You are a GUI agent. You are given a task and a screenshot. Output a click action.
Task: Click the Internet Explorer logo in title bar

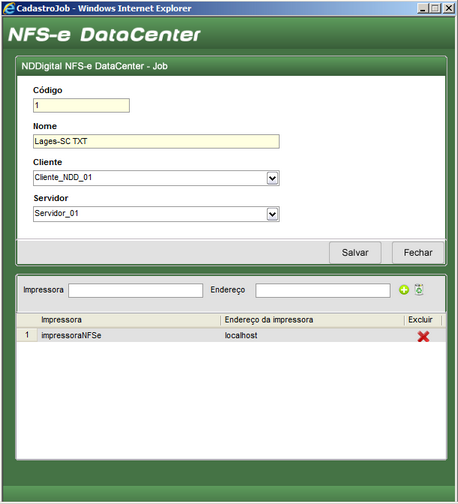tap(9, 8)
